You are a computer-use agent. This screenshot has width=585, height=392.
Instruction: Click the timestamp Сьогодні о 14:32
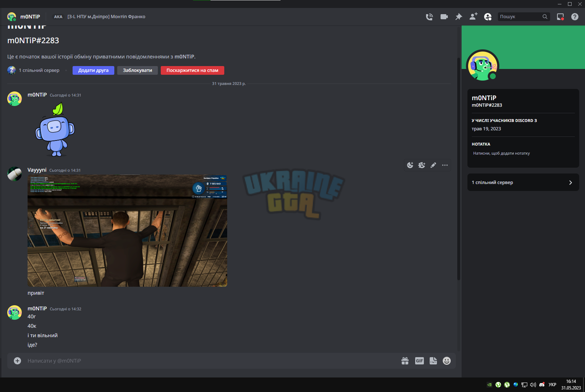66,309
